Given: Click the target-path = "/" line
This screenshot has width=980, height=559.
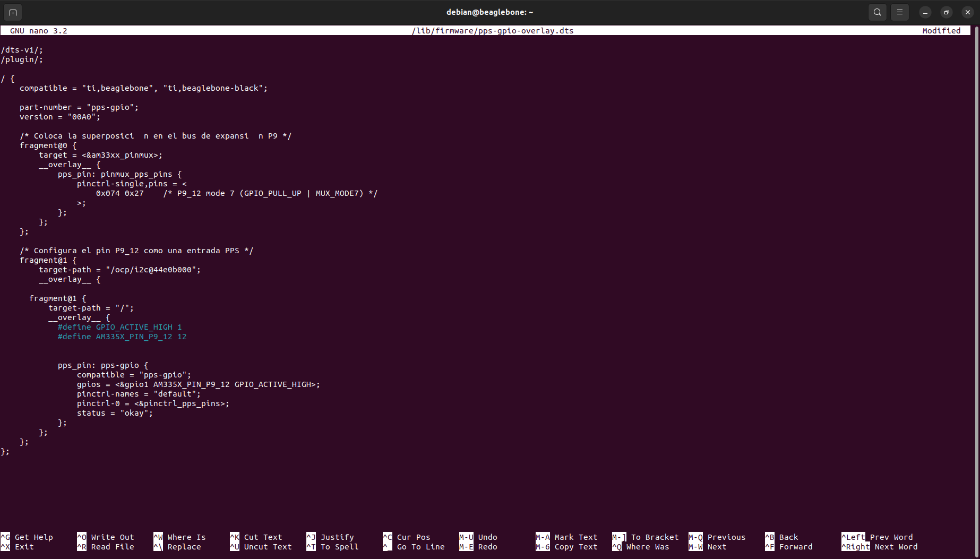Looking at the screenshot, I should click(x=91, y=308).
